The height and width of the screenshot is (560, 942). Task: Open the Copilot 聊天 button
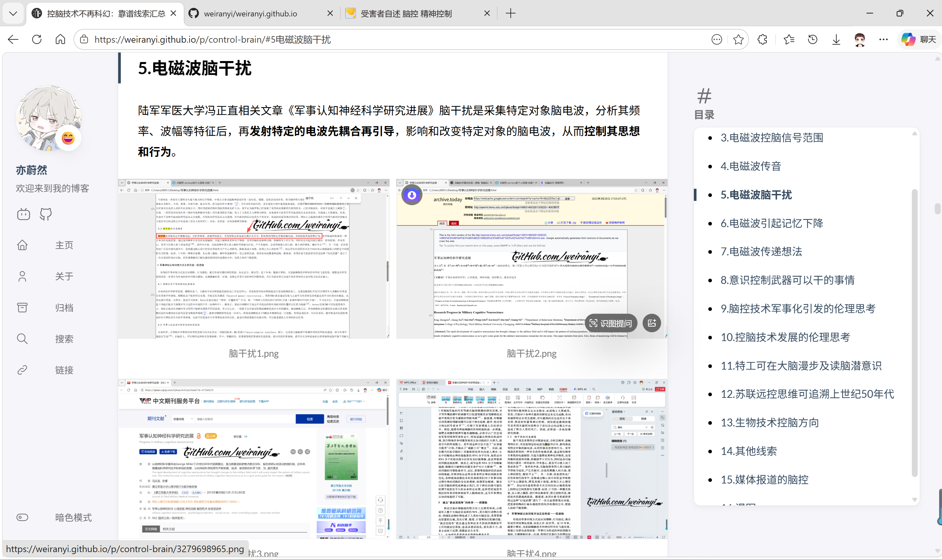919,39
